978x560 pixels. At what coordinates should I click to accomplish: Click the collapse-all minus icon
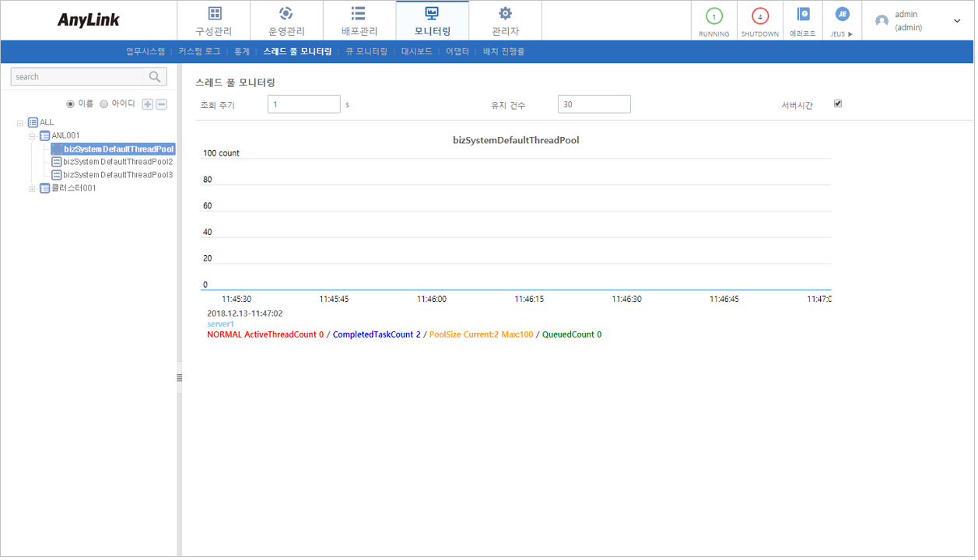pos(162,104)
